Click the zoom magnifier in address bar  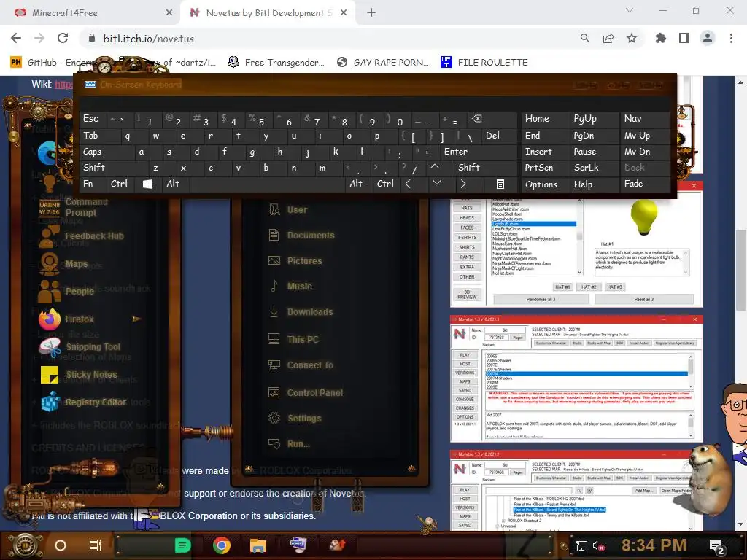point(584,38)
